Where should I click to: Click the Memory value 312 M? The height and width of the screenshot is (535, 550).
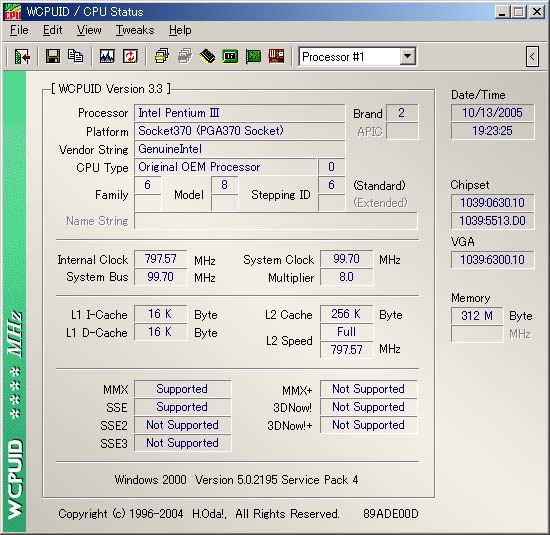pyautogui.click(x=477, y=316)
